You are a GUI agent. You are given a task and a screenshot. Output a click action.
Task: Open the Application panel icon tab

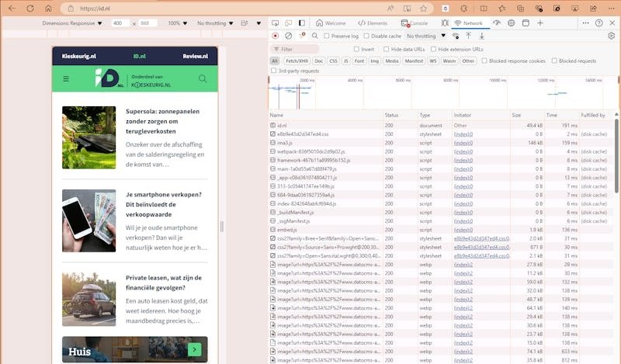click(x=526, y=23)
